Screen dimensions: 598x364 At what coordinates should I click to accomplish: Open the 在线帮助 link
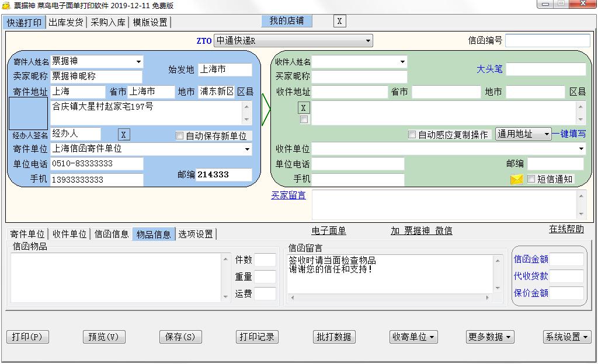(x=566, y=229)
